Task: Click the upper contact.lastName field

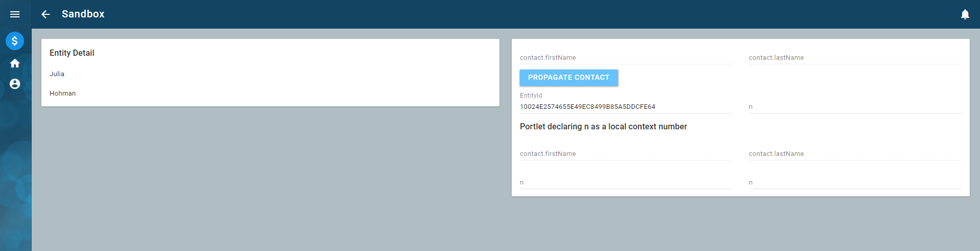Action: [x=855, y=58]
